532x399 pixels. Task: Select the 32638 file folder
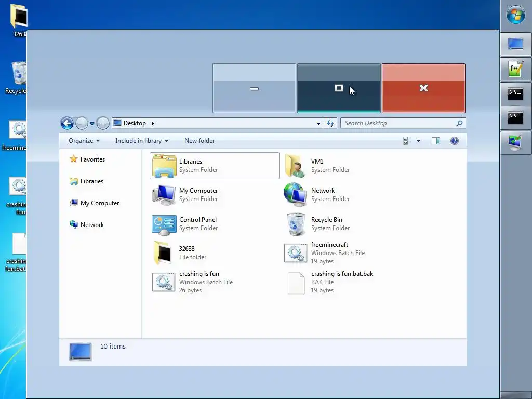tap(180, 253)
